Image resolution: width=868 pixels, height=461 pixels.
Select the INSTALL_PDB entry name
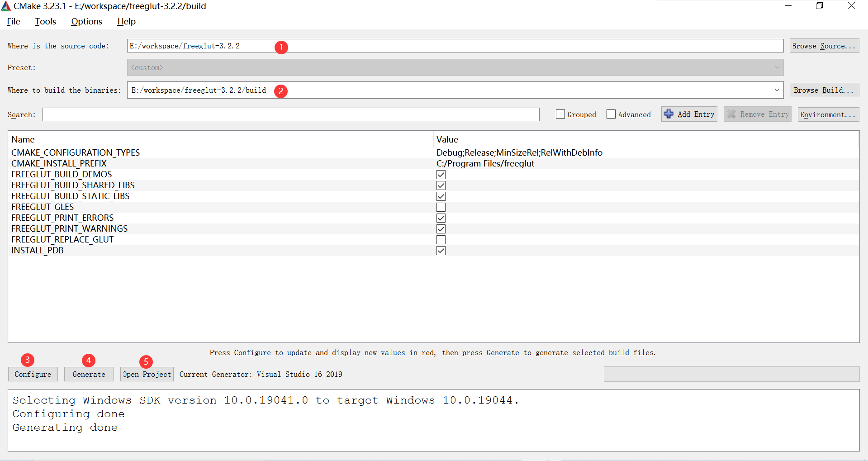coord(38,250)
